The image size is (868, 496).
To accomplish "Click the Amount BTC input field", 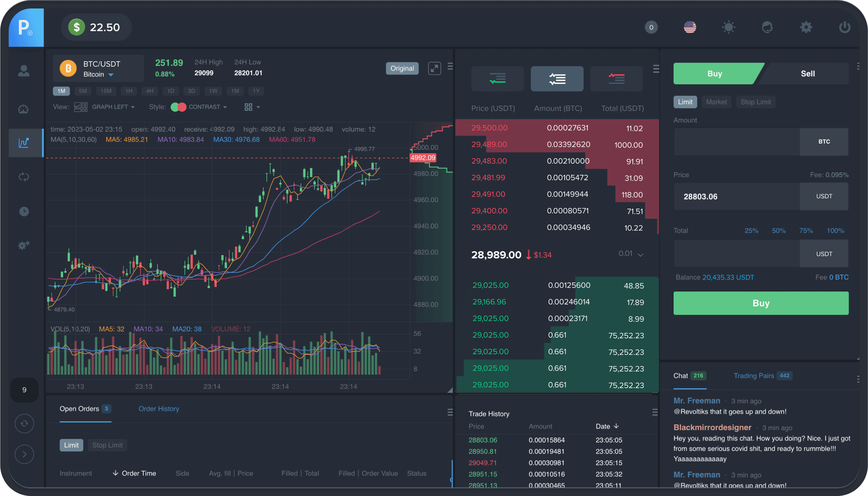I will [736, 142].
